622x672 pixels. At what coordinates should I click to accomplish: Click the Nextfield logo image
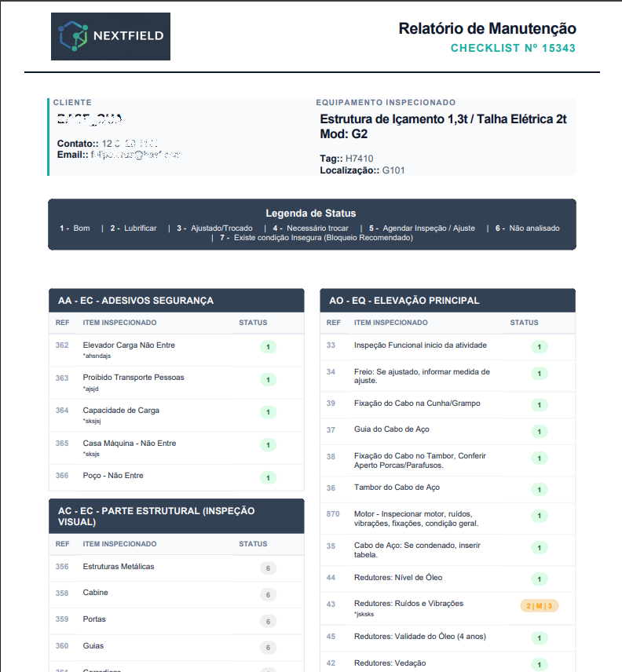tap(111, 36)
